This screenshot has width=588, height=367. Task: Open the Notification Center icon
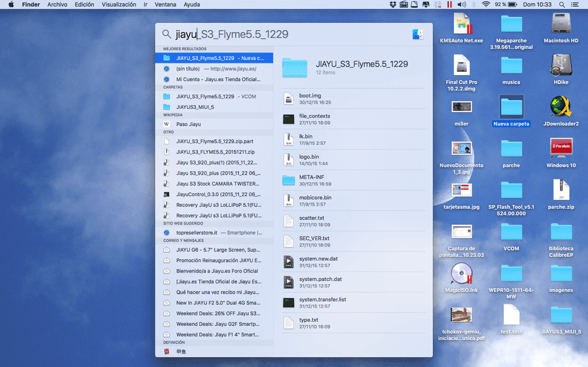[574, 5]
